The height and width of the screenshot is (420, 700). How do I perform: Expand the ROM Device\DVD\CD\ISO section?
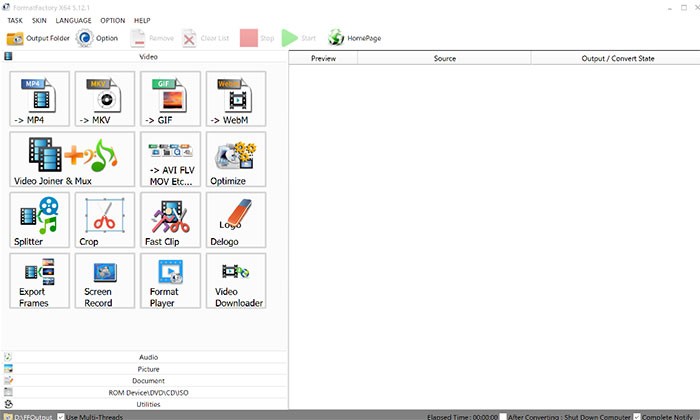pos(147,392)
